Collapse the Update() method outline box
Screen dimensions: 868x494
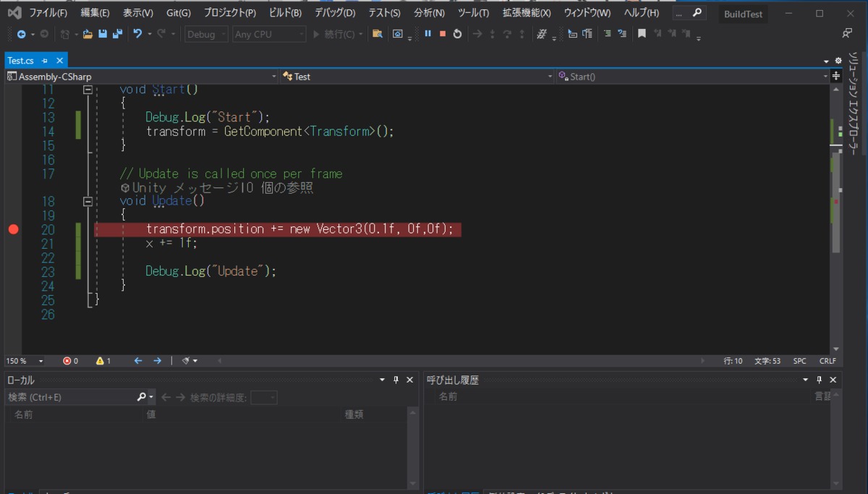88,201
